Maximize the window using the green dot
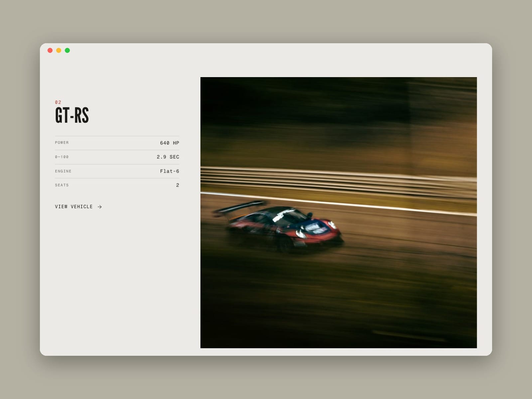Image resolution: width=532 pixels, height=399 pixels. 67,51
